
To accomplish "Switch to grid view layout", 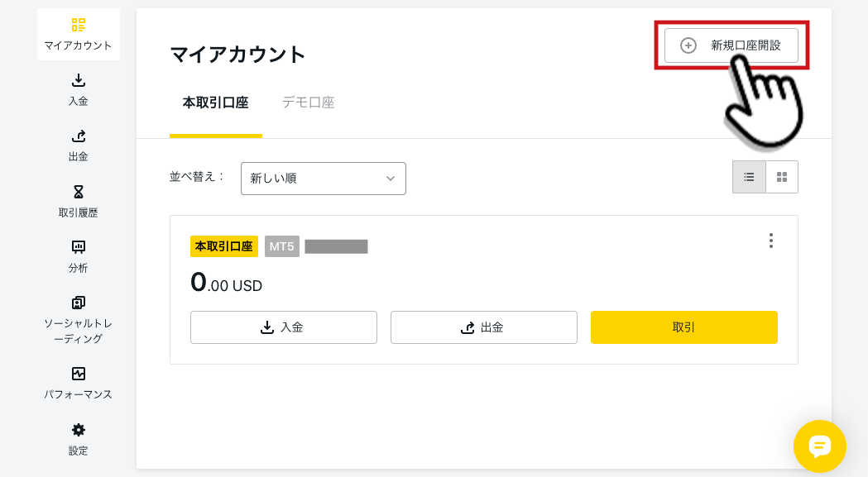I will 782,177.
